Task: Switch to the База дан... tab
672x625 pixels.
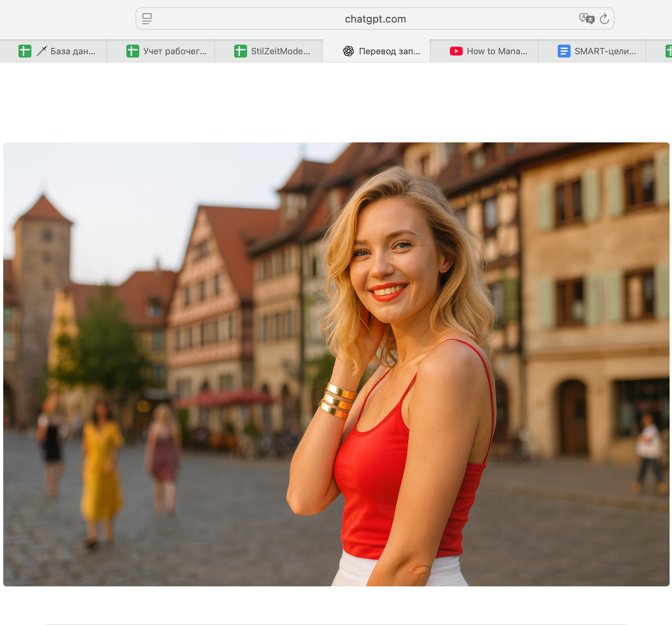Action: click(x=53, y=51)
